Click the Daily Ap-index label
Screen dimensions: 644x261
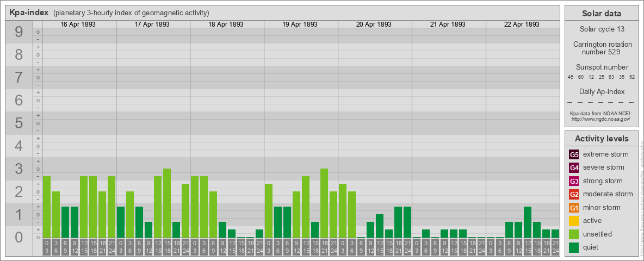[602, 91]
